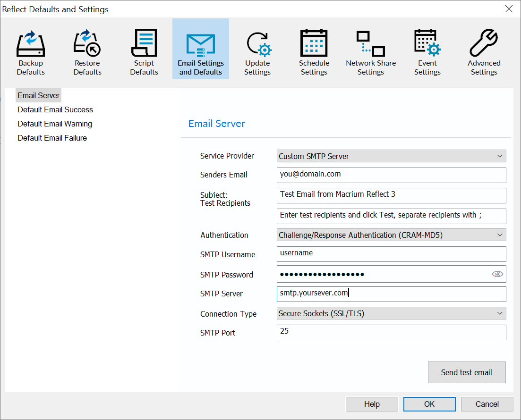
Task: Expand the Authentication dropdown
Action: (x=392, y=235)
